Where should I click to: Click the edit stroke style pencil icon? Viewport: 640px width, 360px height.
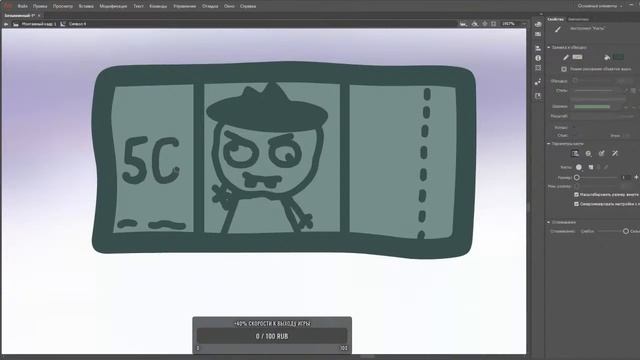point(627,90)
